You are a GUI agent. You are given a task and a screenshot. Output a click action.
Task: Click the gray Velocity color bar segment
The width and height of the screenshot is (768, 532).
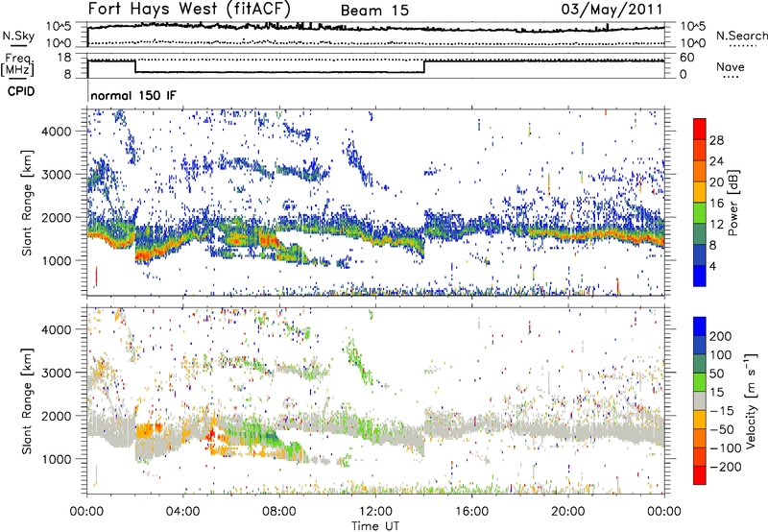pos(700,401)
